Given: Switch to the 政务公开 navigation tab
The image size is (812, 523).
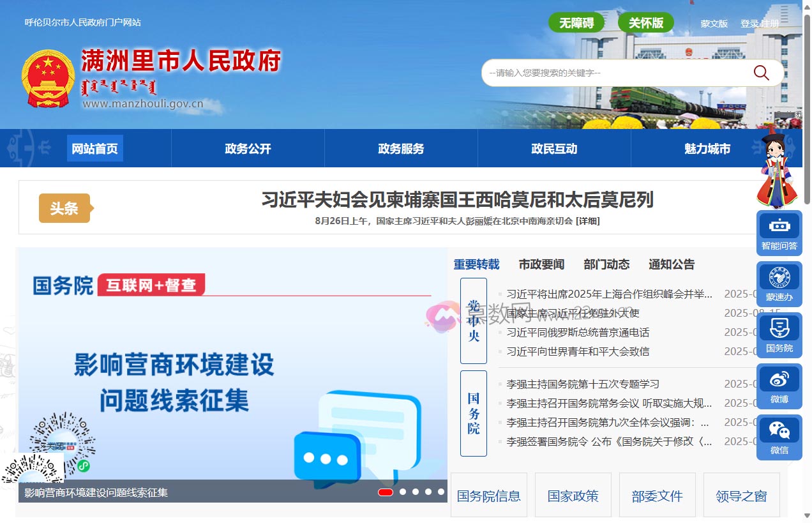Looking at the screenshot, I should pos(247,148).
